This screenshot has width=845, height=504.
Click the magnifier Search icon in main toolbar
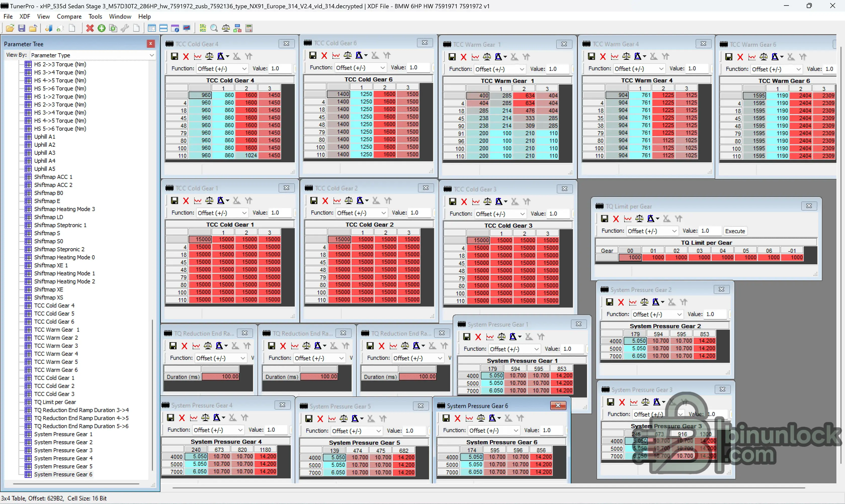tap(214, 28)
